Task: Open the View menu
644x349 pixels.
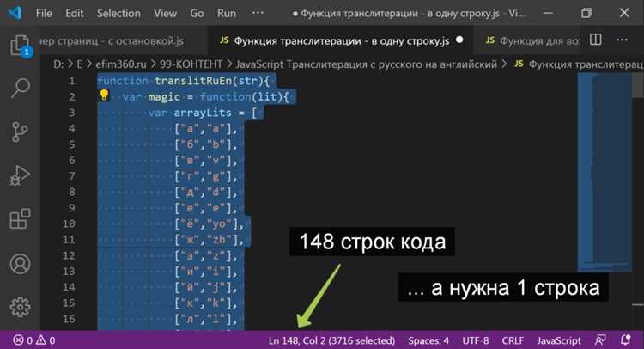Action: pyautogui.click(x=165, y=13)
